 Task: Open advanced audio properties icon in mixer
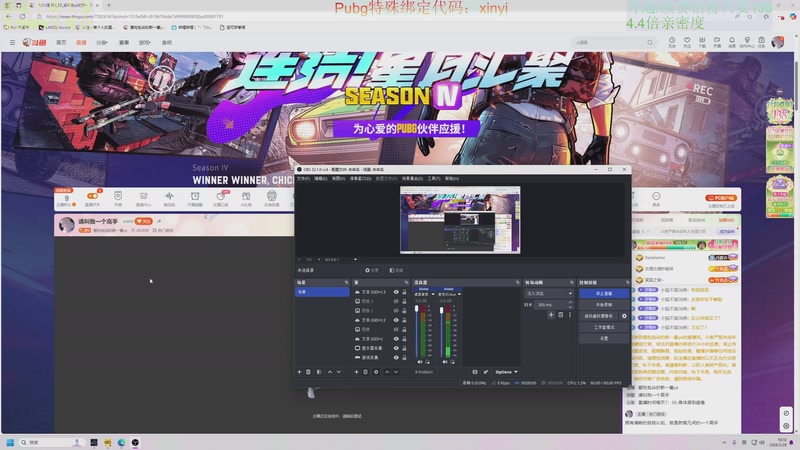coord(486,372)
